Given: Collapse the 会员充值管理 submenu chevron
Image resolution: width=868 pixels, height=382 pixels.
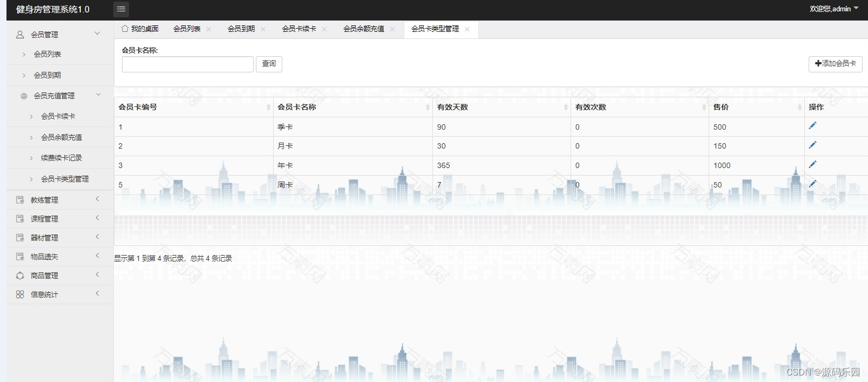Looking at the screenshot, I should [98, 95].
